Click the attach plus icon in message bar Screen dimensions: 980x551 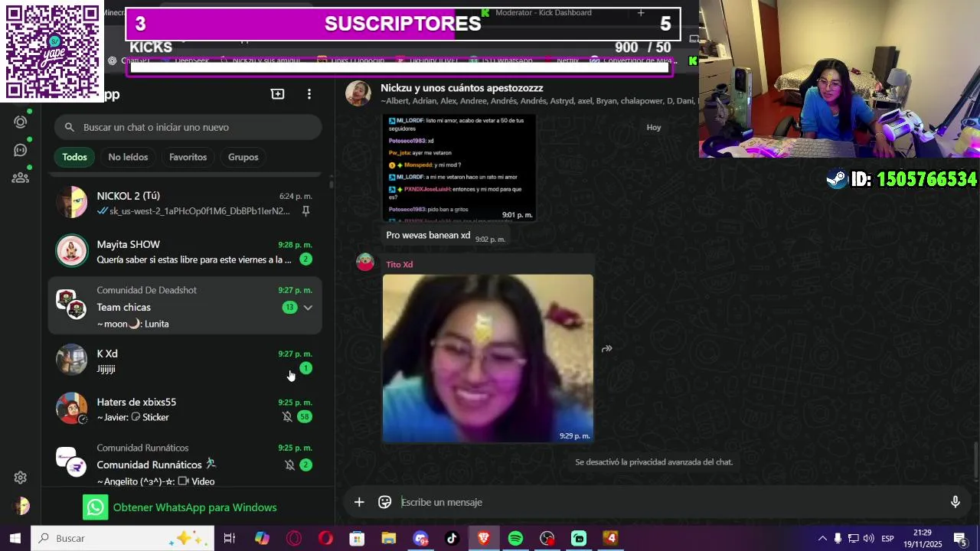coord(359,502)
